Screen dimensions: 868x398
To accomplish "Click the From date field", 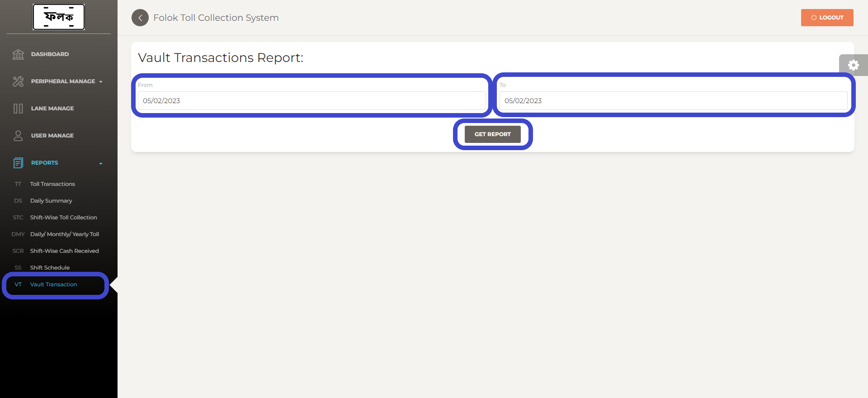I will (x=312, y=100).
